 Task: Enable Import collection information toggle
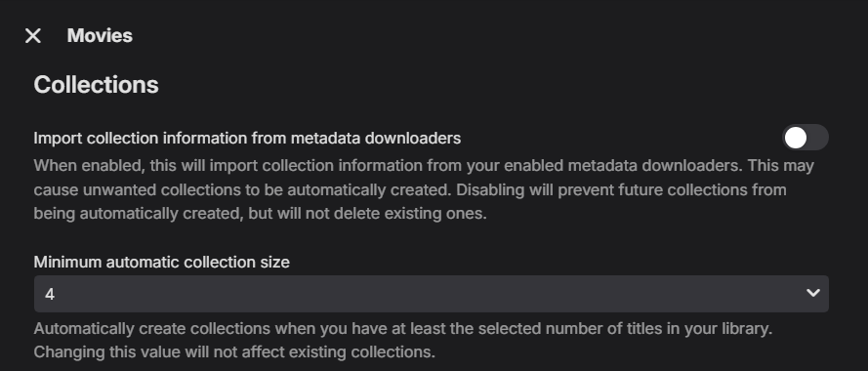point(806,138)
